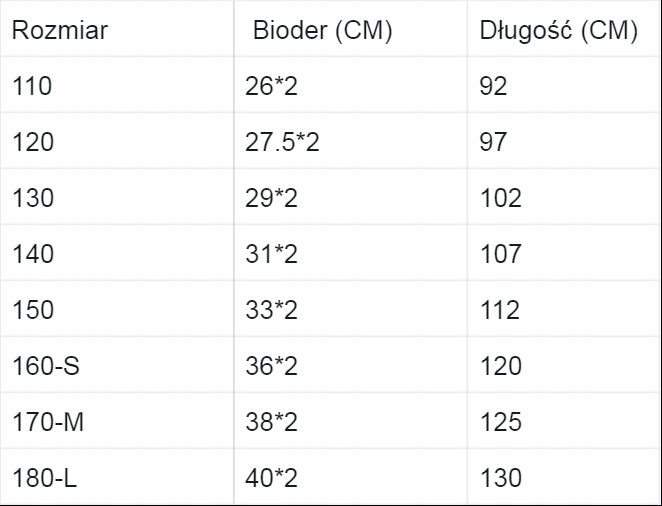The image size is (662, 506).
Task: Click the length value 97
Action: (494, 142)
